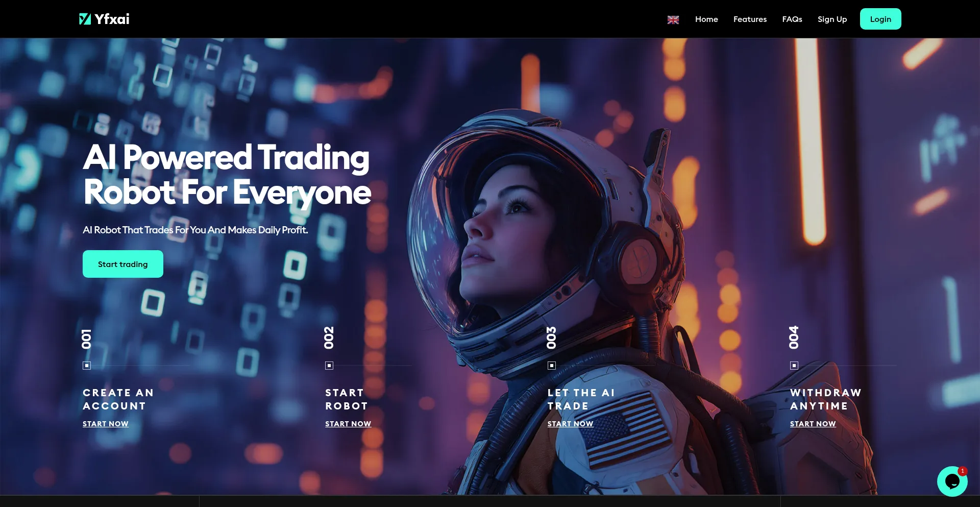The width and height of the screenshot is (980, 507).
Task: Click the British flag language icon
Action: (673, 20)
